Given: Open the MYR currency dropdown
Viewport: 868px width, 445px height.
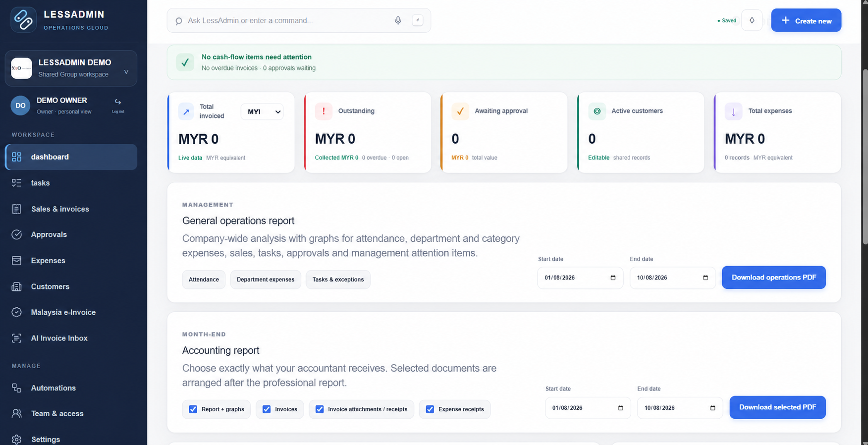Looking at the screenshot, I should 262,111.
